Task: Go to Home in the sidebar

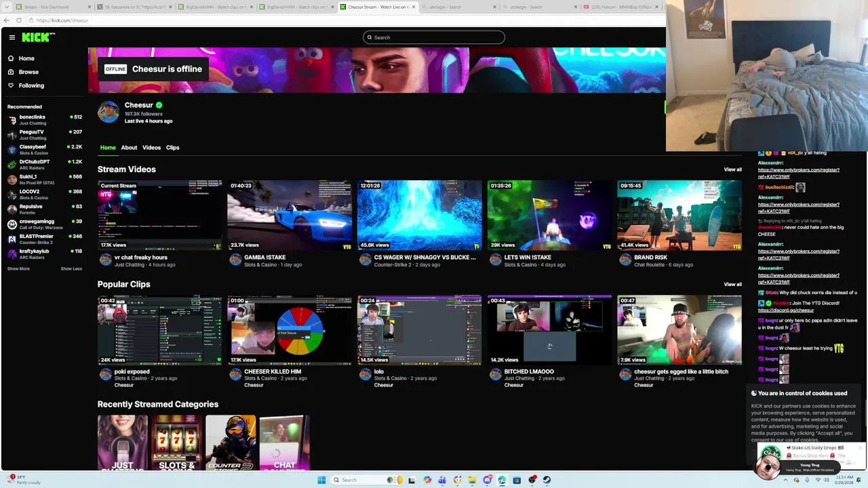Action: pyautogui.click(x=26, y=58)
